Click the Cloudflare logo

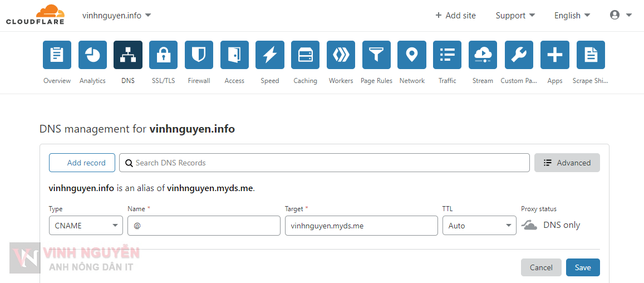35,15
